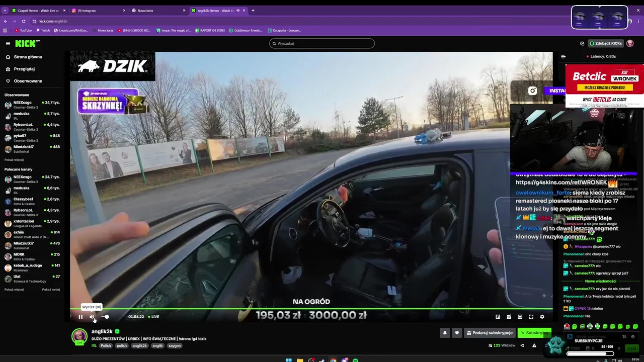
Task: Open the Chrome apps grid icon
Action: tap(5, 31)
